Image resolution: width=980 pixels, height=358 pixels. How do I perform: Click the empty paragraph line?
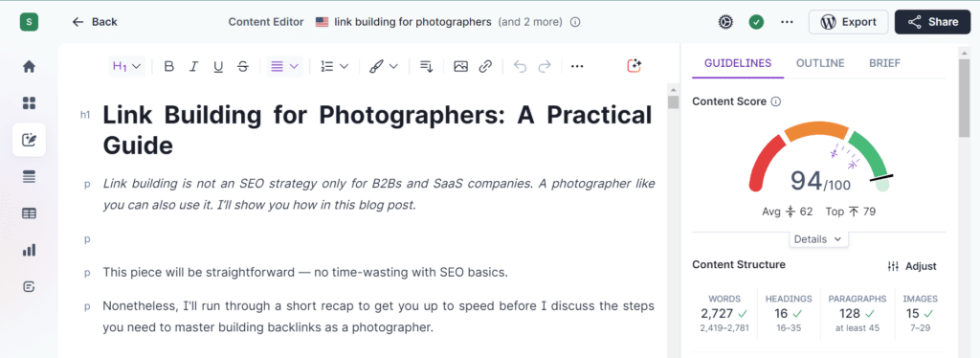tap(379, 238)
